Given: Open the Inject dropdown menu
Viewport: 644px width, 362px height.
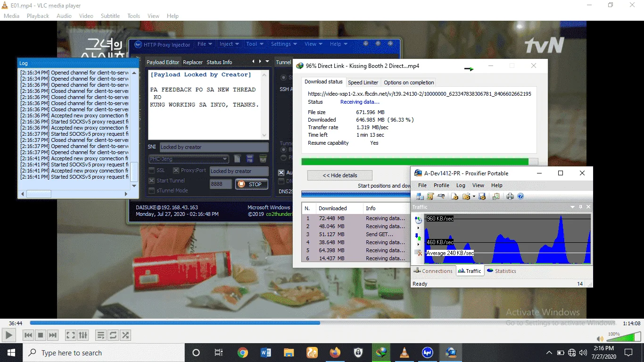Looking at the screenshot, I should pos(229,44).
